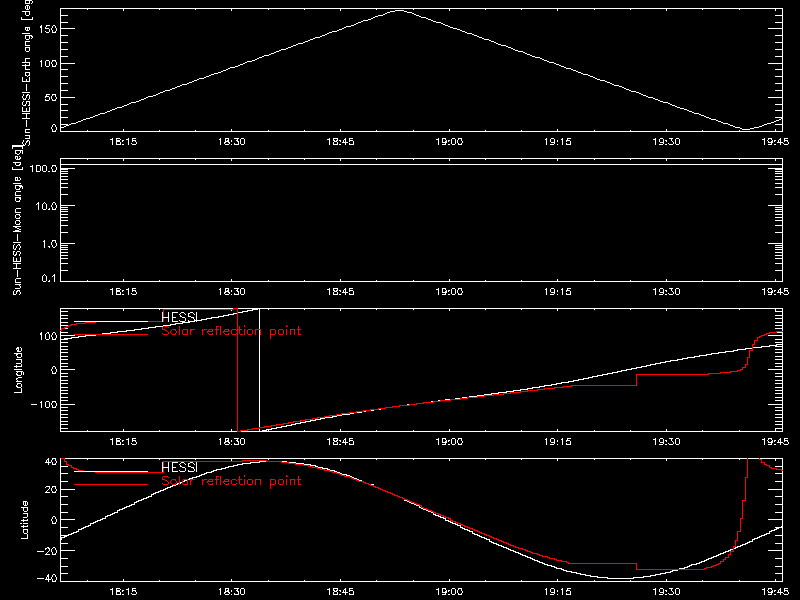Click the -20 tick on Latitude plot
The width and height of the screenshot is (800, 600).
[x=47, y=551]
